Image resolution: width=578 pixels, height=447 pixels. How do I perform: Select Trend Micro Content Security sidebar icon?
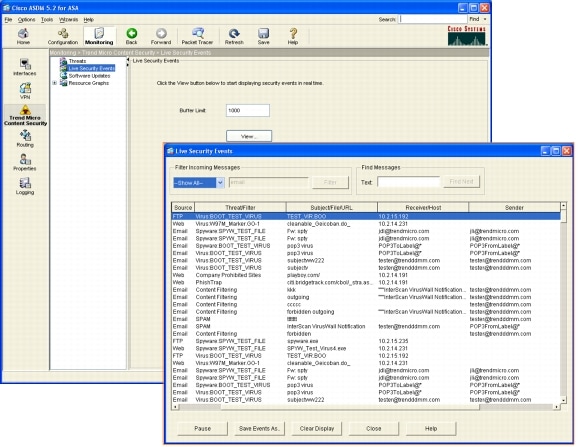click(x=25, y=115)
